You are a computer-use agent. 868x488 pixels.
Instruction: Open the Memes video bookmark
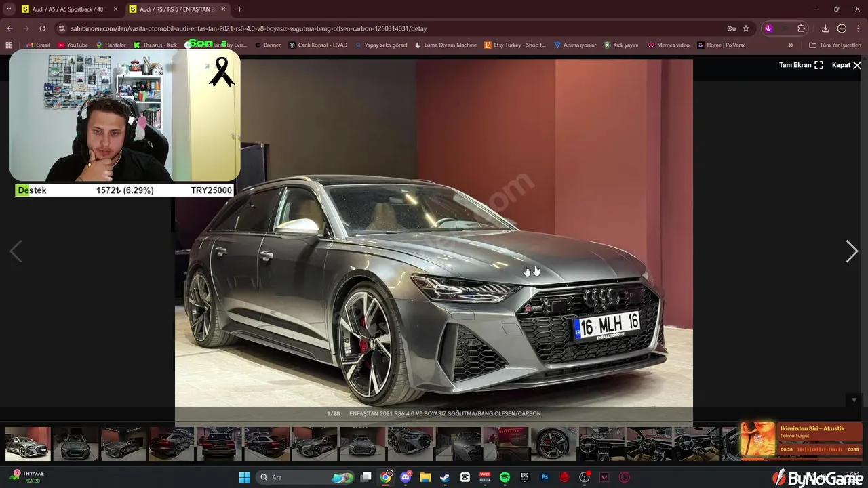click(x=668, y=45)
